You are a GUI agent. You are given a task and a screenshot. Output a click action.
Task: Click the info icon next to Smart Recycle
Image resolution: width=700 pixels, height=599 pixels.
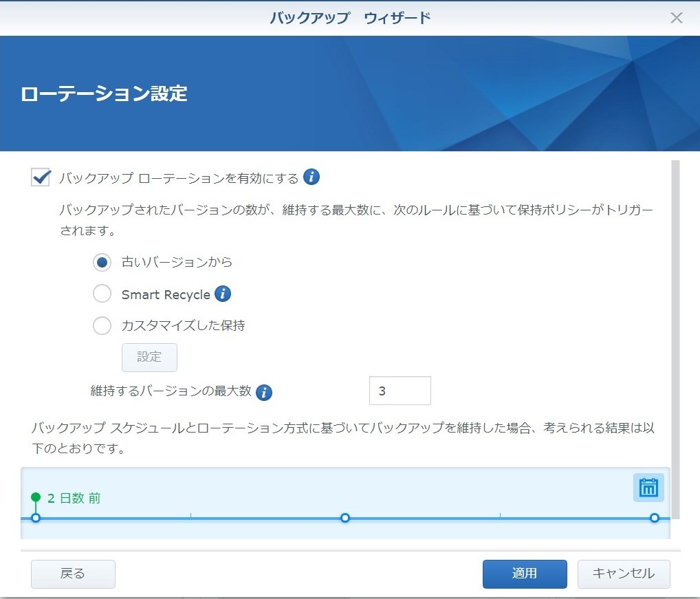[x=222, y=294]
